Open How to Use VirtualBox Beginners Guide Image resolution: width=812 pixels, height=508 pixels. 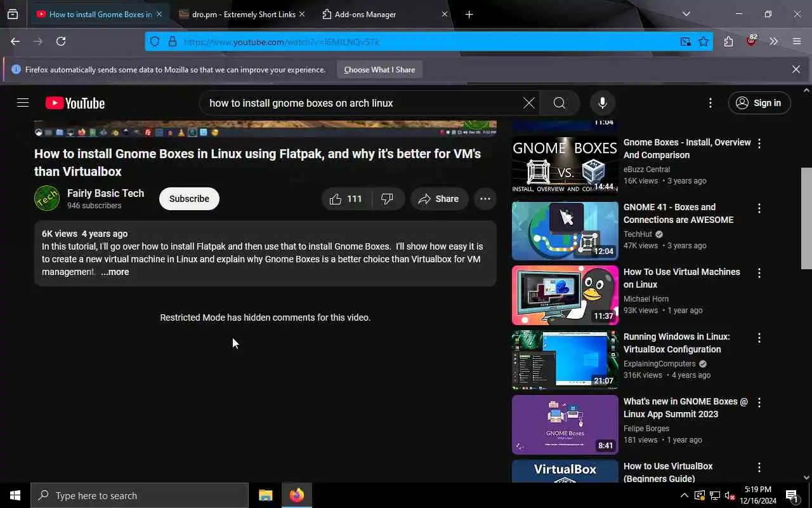[x=668, y=472]
